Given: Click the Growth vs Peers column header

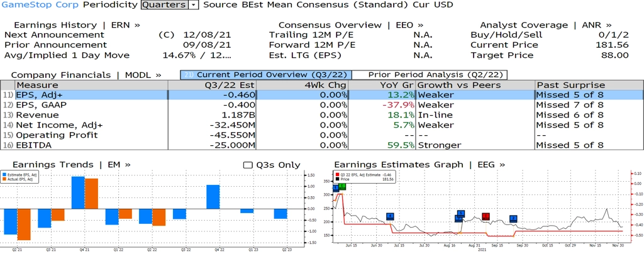Looking at the screenshot, I should pyautogui.click(x=475, y=85).
